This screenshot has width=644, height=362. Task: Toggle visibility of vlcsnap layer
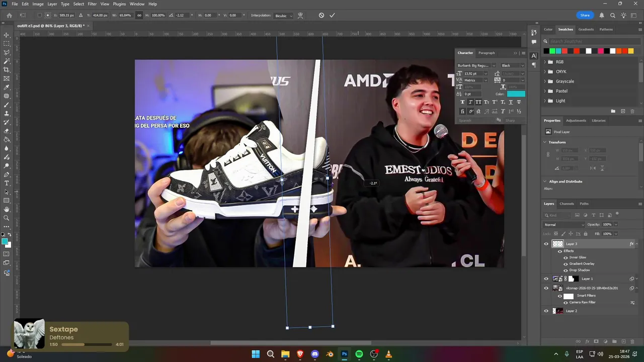coord(546,288)
